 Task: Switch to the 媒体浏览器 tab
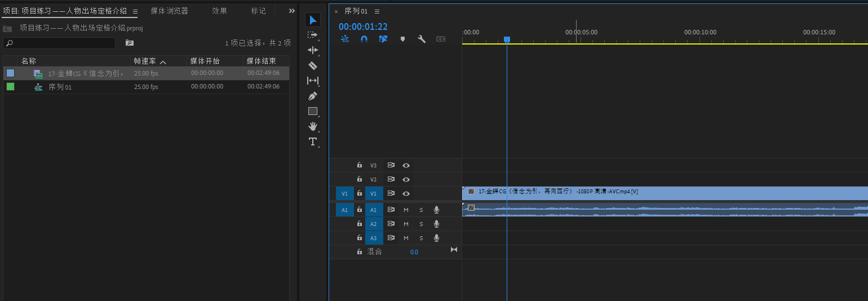pos(169,11)
